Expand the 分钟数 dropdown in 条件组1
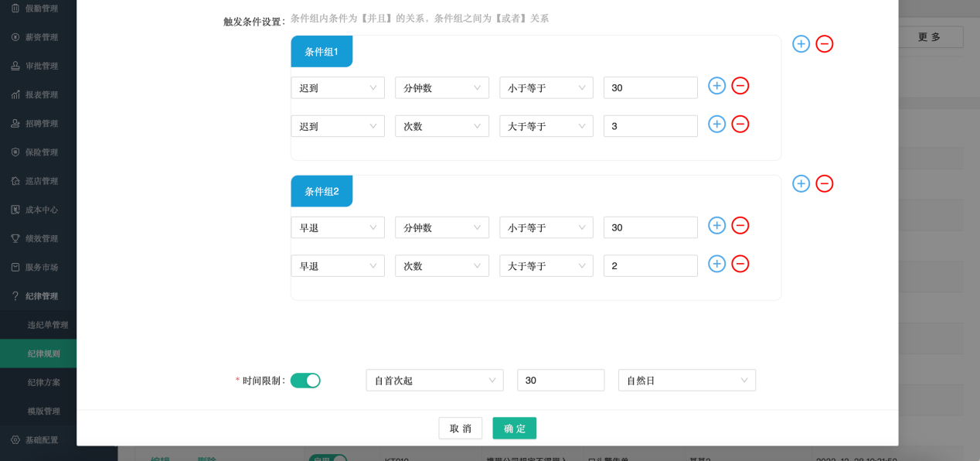The width and height of the screenshot is (980, 461). (x=441, y=87)
